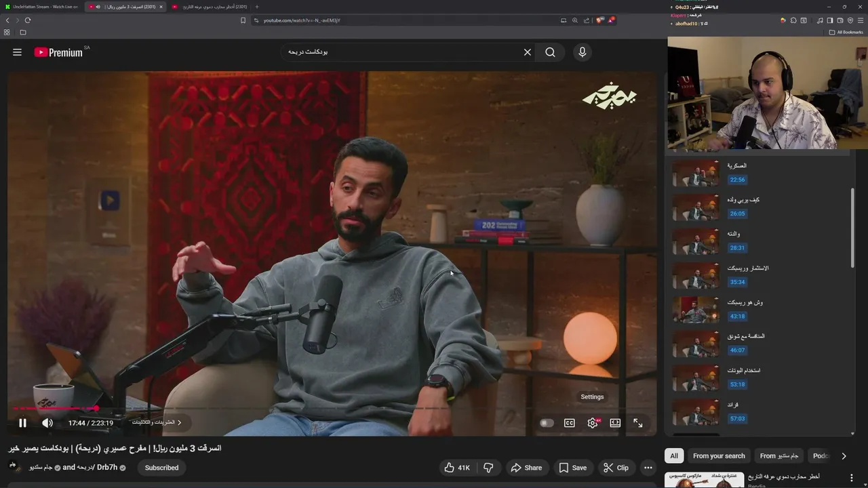The width and height of the screenshot is (868, 488).
Task: Open the channel avatar below the video
Action: tap(13, 466)
